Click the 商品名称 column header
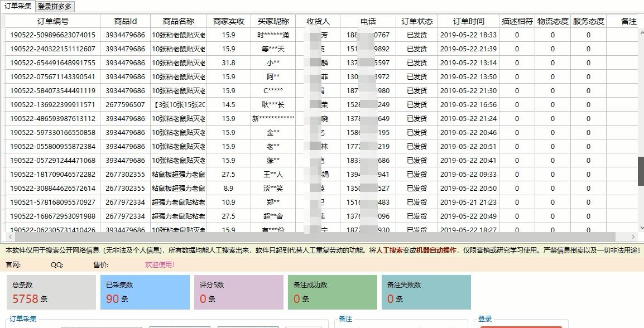 pyautogui.click(x=180, y=21)
